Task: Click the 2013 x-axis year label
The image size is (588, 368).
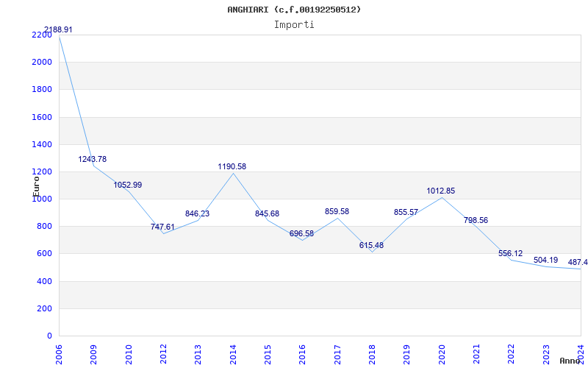Action: point(198,354)
